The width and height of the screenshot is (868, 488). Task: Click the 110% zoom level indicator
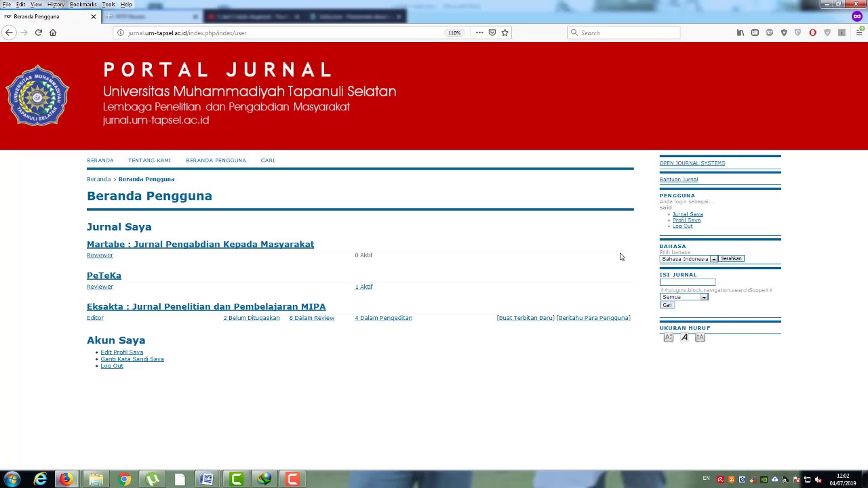(454, 33)
